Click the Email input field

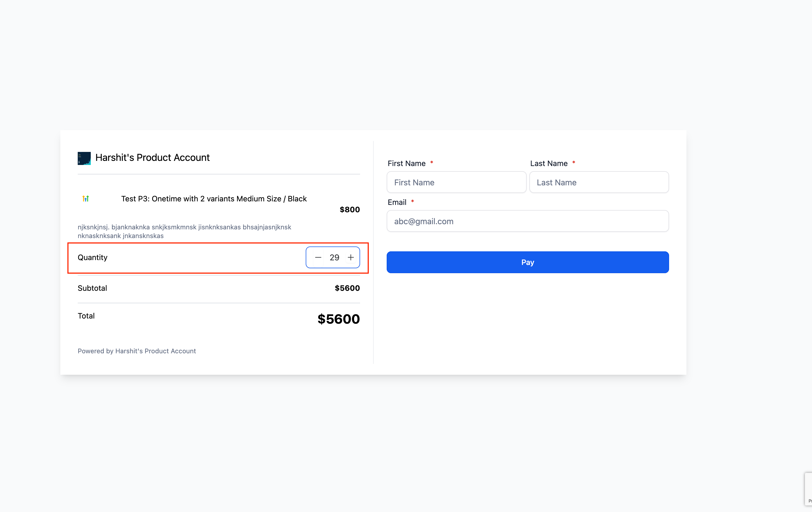[x=528, y=221]
